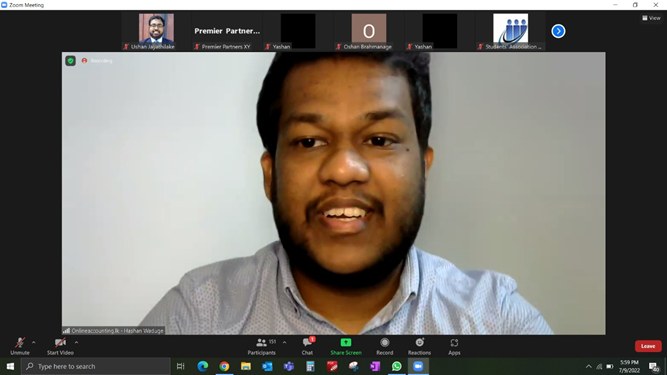Select Ushan Jayathilake's video thumbnail

click(x=156, y=31)
